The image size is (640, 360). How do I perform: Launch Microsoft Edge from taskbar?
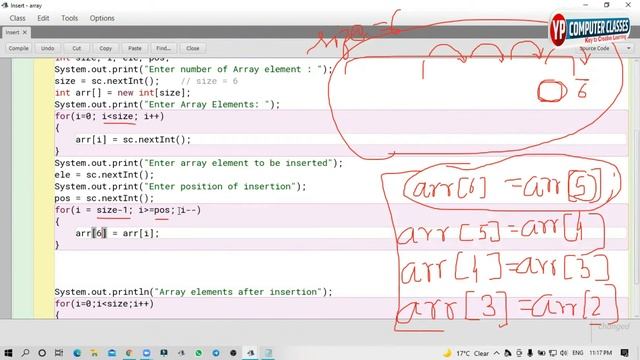coord(77,353)
